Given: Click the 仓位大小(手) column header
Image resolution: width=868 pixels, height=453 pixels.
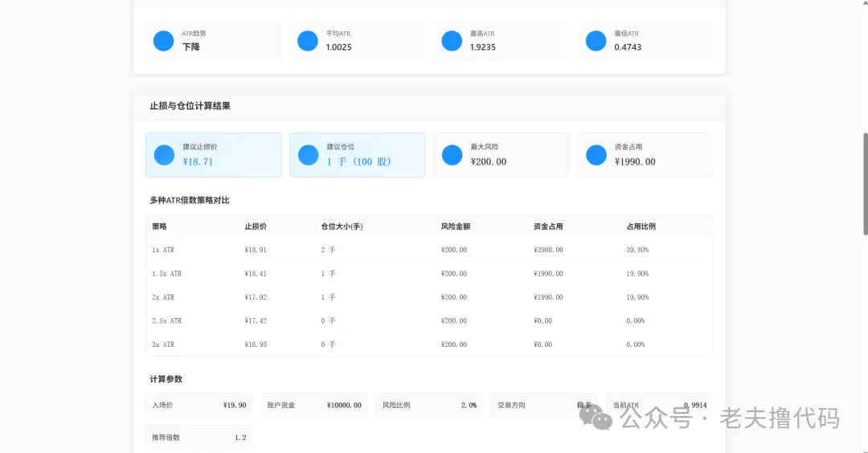Looking at the screenshot, I should pos(342,226).
